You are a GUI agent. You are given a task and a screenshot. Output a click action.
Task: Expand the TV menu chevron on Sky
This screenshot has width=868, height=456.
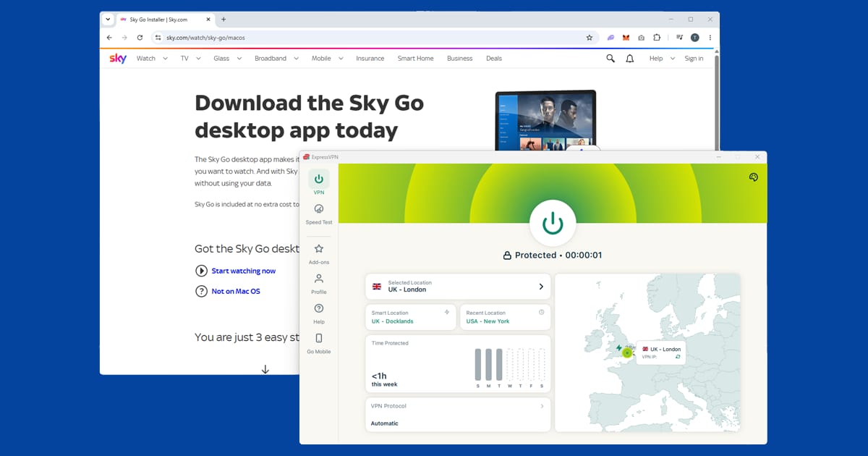click(x=197, y=59)
